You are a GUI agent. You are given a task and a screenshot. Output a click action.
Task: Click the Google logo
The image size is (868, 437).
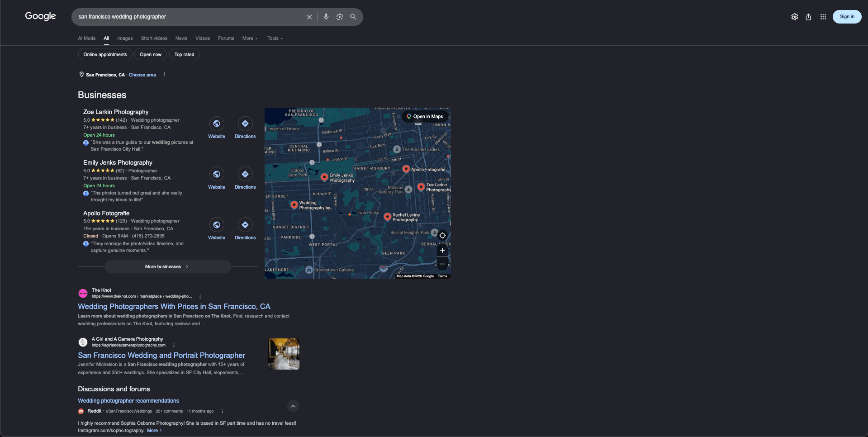tap(41, 16)
